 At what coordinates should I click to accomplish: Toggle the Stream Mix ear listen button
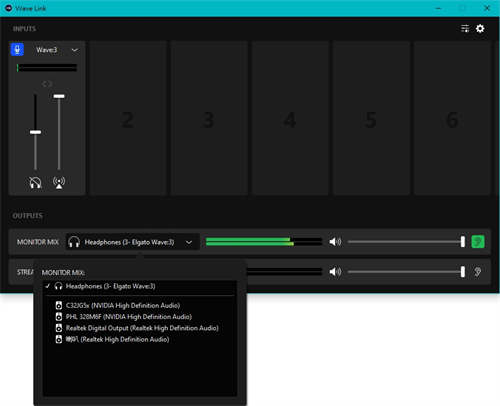tap(478, 272)
